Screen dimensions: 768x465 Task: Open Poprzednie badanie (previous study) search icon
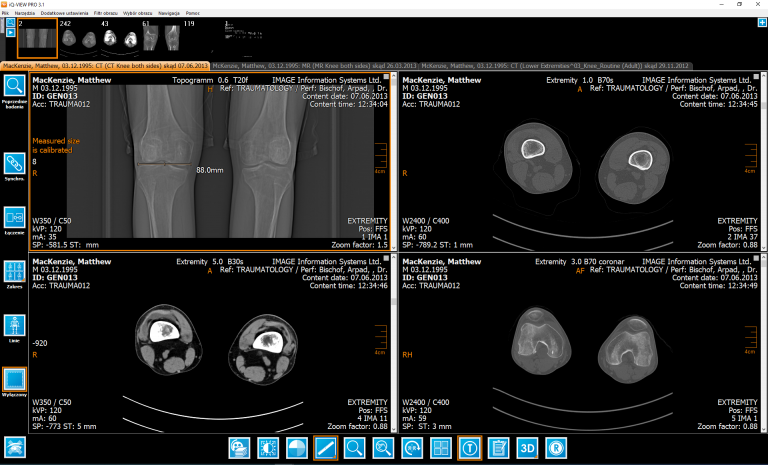point(15,86)
